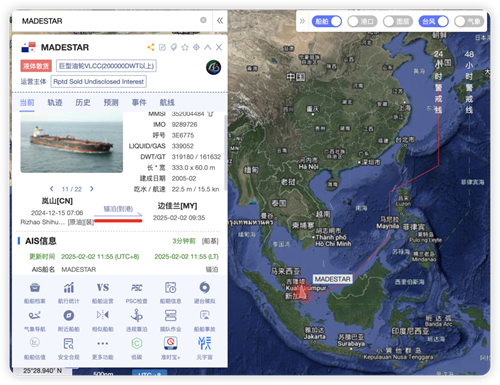
Task: Click the Rptd Sold Undisclosed Interest tag
Action: (x=98, y=82)
